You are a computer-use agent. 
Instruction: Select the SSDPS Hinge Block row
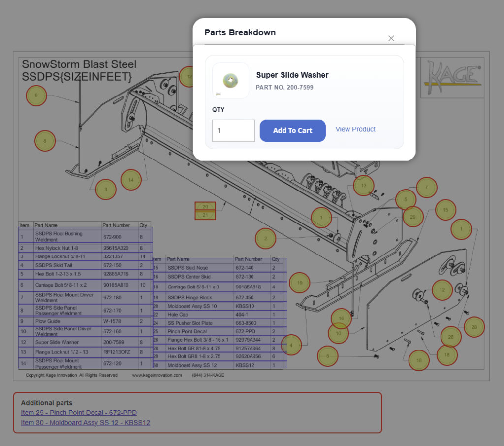pyautogui.click(x=220, y=297)
